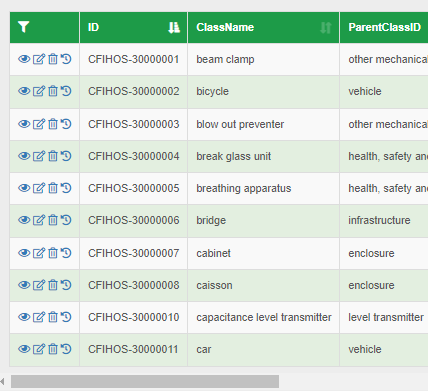The height and width of the screenshot is (391, 428).
Task: View the beam clamp record via eye icon
Action: [24, 59]
